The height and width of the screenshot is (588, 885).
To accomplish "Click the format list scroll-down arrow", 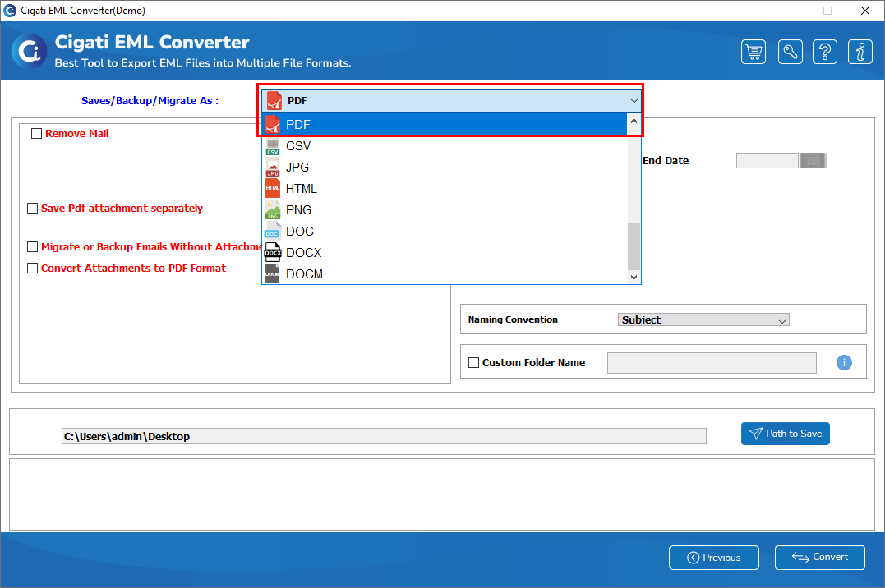I will 634,277.
